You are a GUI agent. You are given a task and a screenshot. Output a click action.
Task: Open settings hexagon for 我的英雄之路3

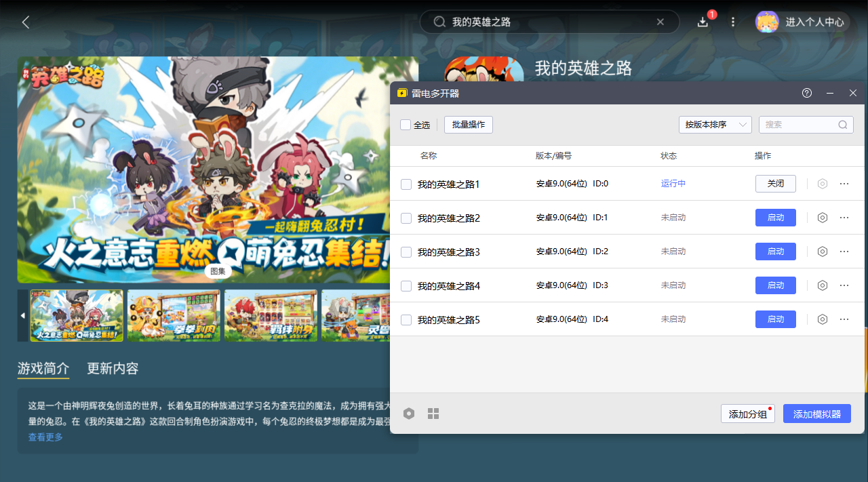tap(823, 252)
